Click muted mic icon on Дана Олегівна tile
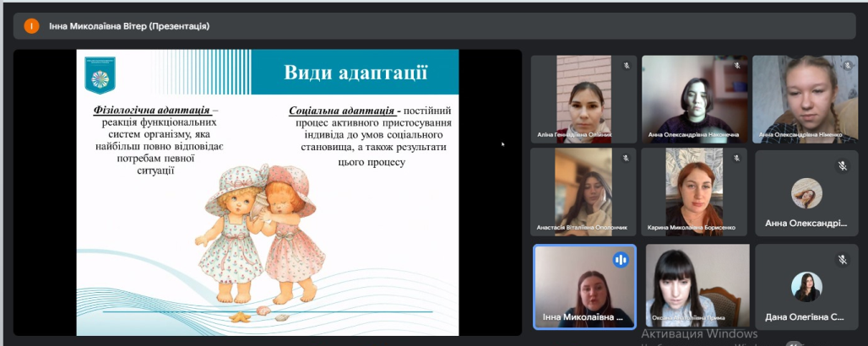Screen dimensions: 868x346 842,259
